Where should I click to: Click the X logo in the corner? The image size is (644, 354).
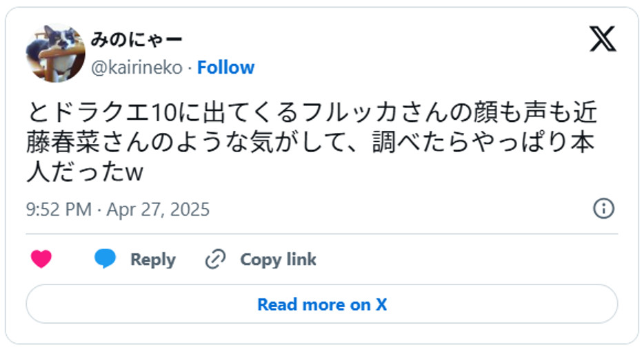click(602, 39)
